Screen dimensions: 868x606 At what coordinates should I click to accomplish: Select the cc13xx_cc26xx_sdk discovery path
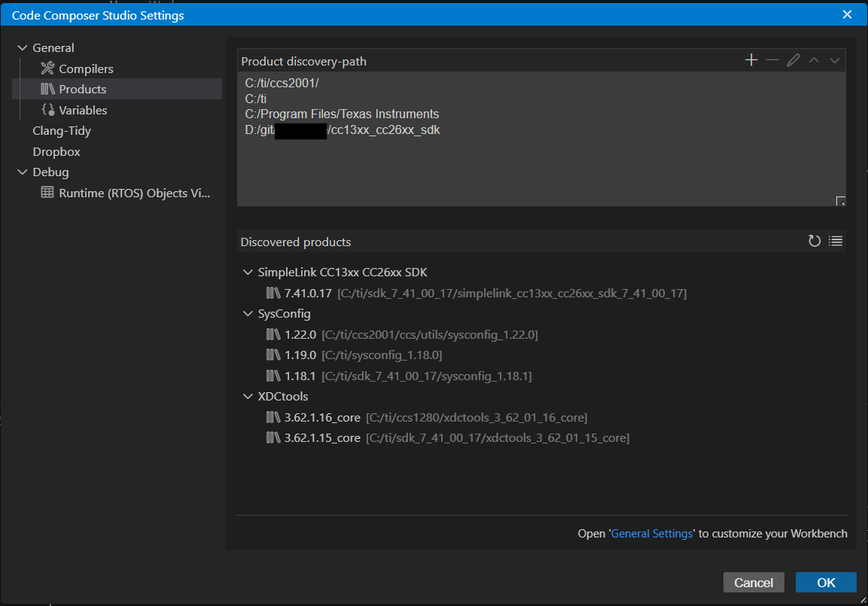(342, 130)
